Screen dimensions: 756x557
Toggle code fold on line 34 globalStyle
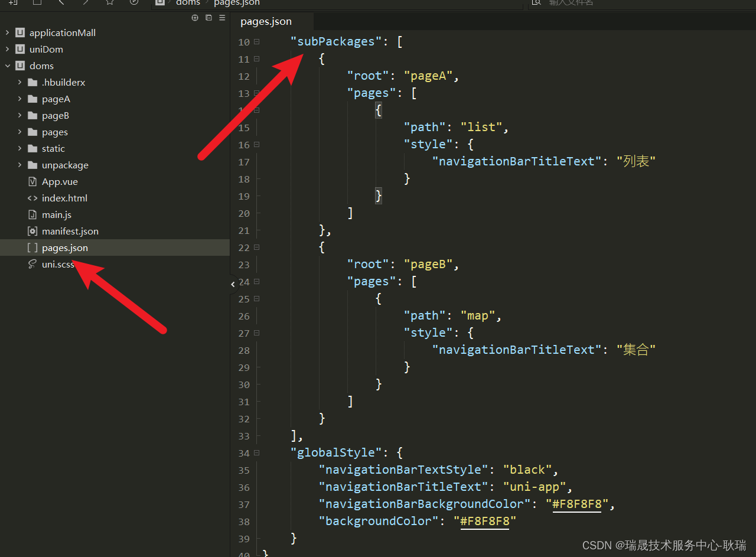[256, 453]
